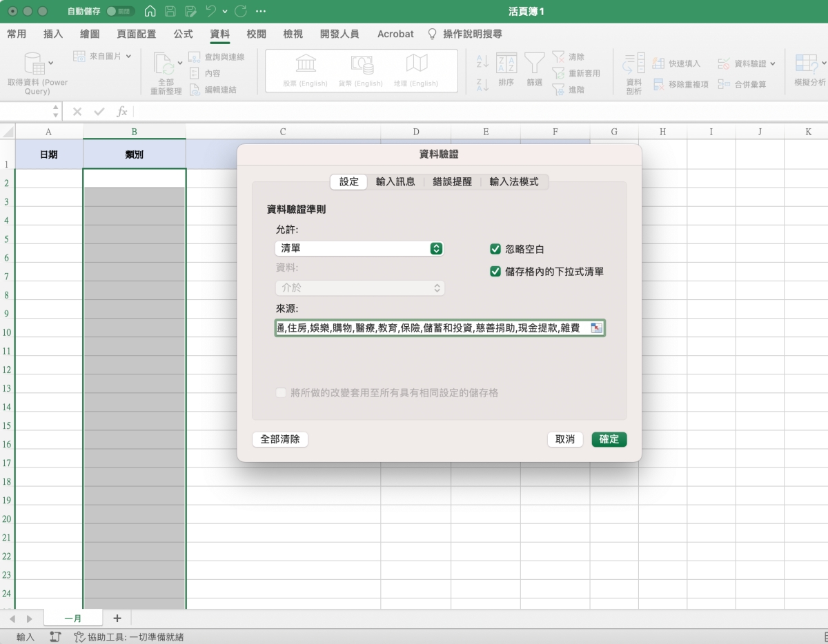828x644 pixels.
Task: Click the 全部重新整理 refresh icon
Action: click(164, 64)
